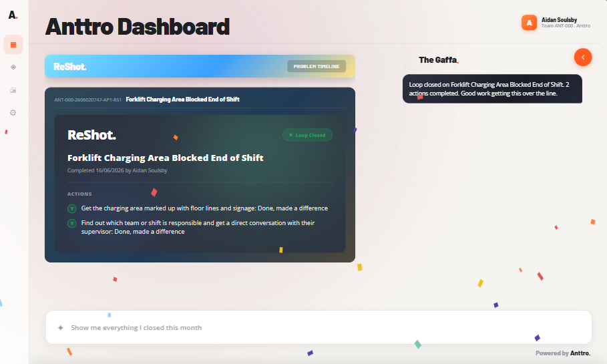Select the Forklift Charging Area breadcrumb title
The height and width of the screenshot is (364, 607).
[x=183, y=100]
